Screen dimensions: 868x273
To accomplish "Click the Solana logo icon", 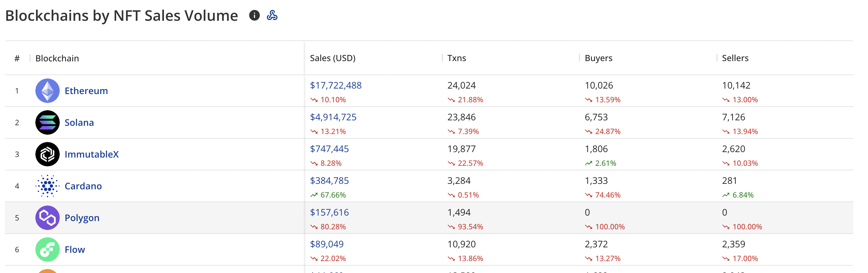I will click(48, 122).
